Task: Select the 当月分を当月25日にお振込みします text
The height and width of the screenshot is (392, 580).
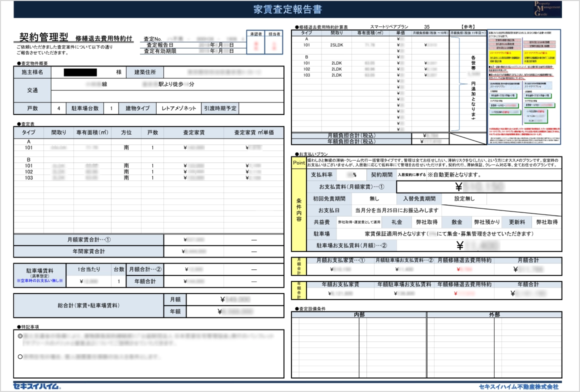Action: [x=396, y=210]
